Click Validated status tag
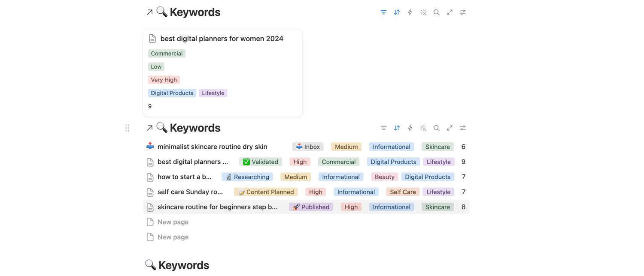This screenshot has height=276, width=644. coord(261,162)
